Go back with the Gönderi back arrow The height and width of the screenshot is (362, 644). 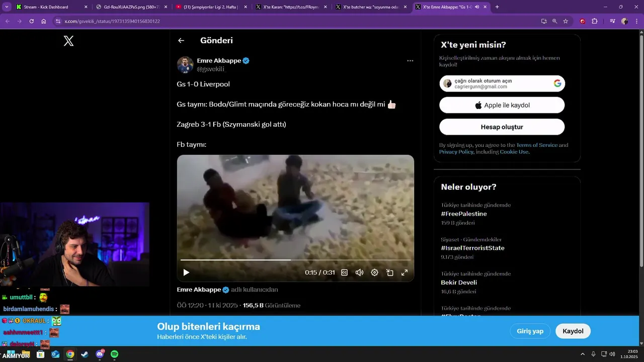click(x=181, y=41)
